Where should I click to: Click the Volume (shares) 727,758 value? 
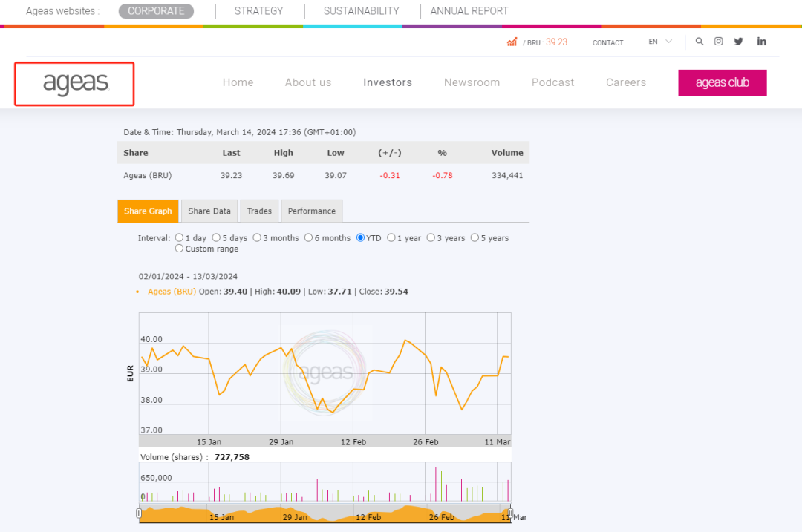coord(232,457)
